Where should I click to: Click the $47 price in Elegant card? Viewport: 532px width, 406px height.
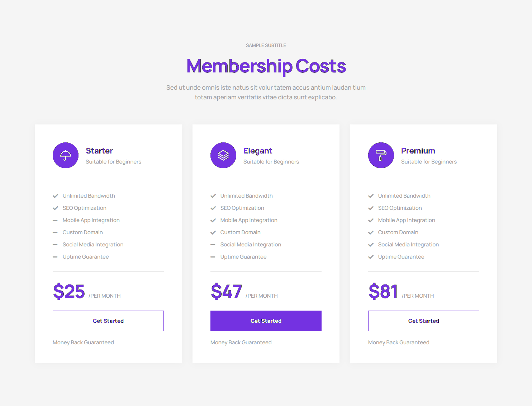(x=227, y=291)
